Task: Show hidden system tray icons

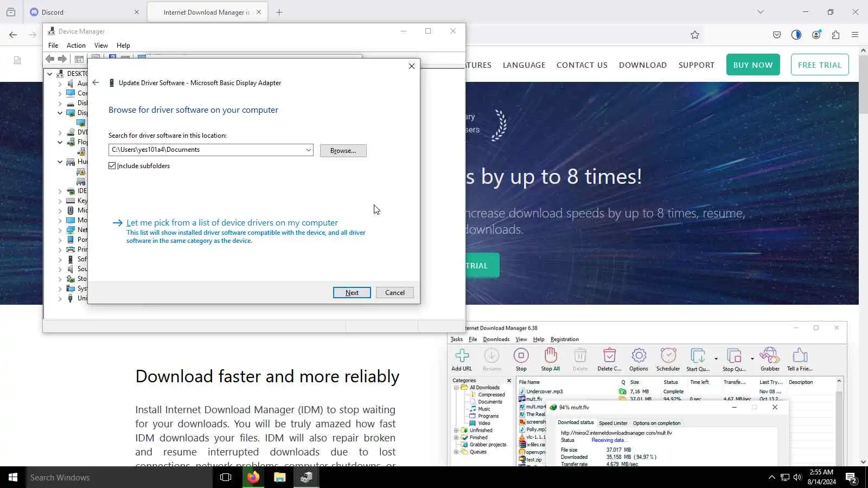Action: coord(772,477)
